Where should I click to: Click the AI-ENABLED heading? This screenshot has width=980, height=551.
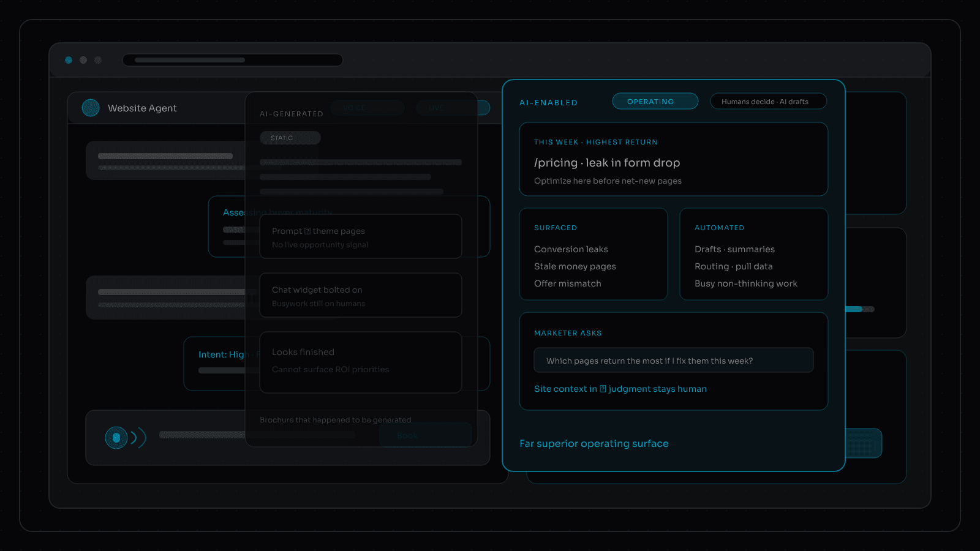coord(549,102)
